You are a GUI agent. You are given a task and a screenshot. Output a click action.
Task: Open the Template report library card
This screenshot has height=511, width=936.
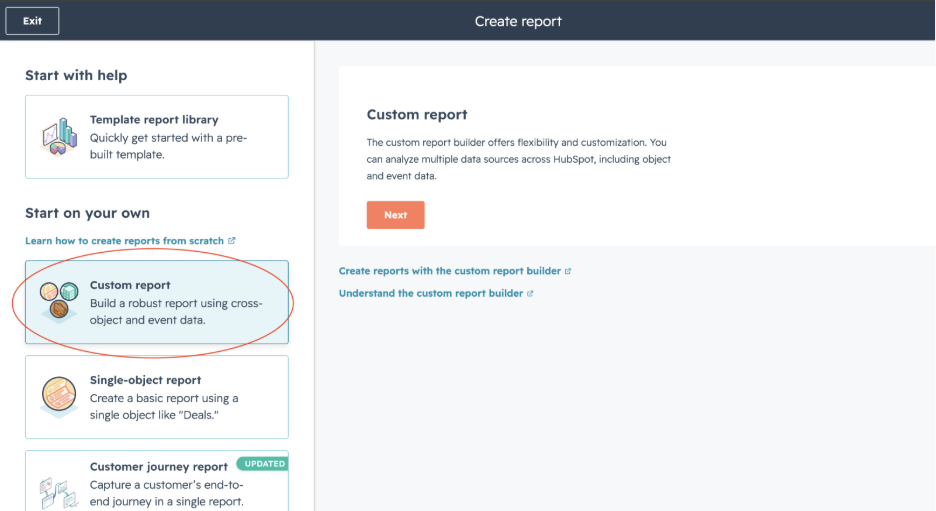(157, 137)
